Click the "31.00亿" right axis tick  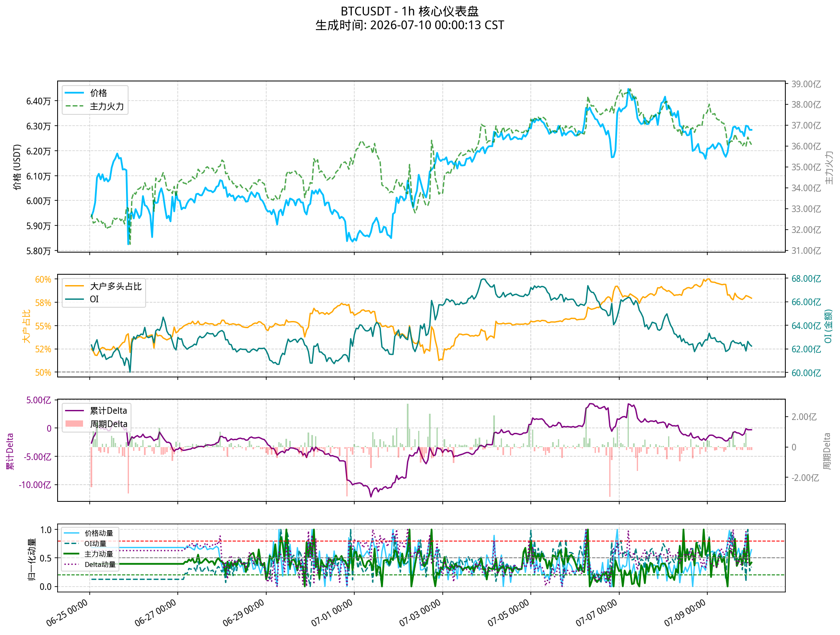pyautogui.click(x=806, y=251)
